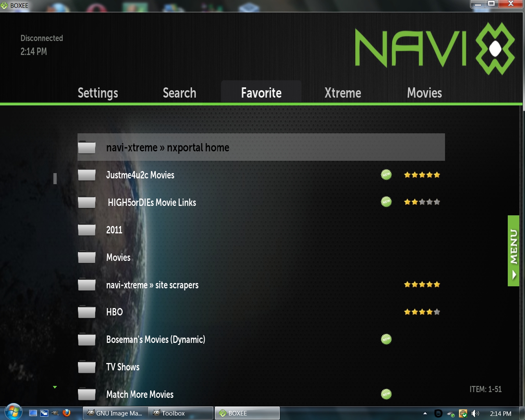Launch Firefox from the quick launch bar
Image resolution: width=525 pixels, height=420 pixels.
point(66,413)
